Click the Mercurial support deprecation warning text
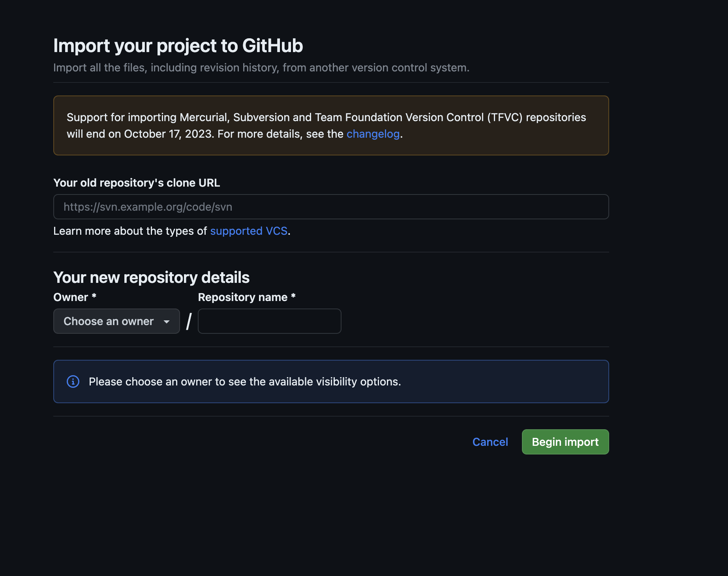Screen dimensions: 728x576 (326, 125)
